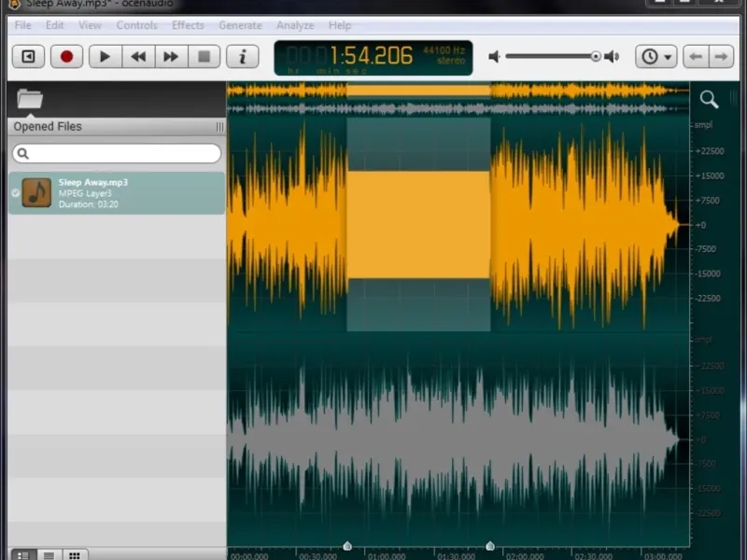Open the Generate menu
The image size is (747, 560).
click(240, 25)
